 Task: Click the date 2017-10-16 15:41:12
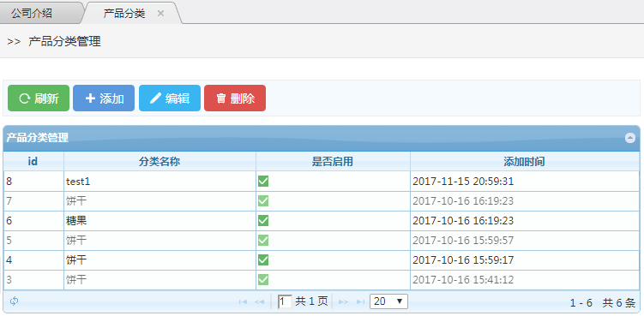(463, 280)
